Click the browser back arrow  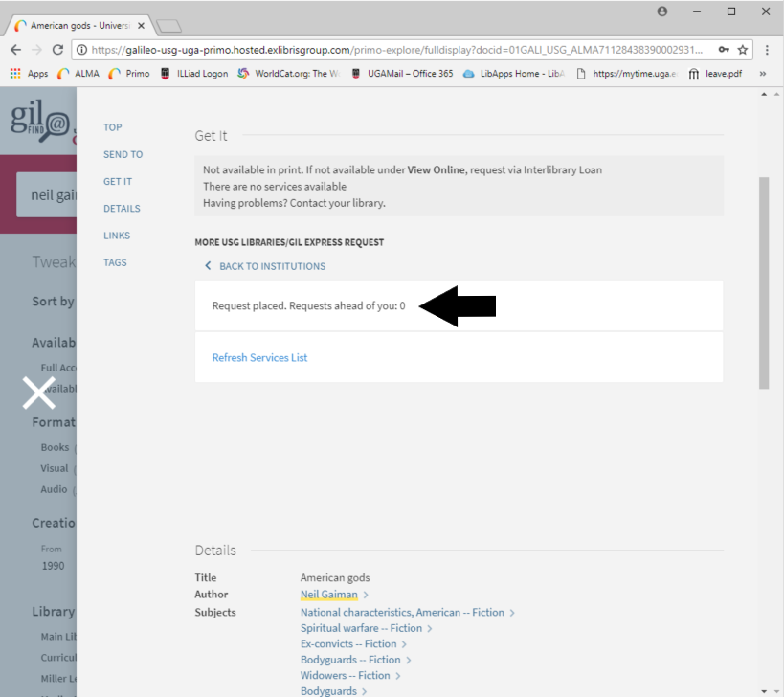tap(15, 50)
